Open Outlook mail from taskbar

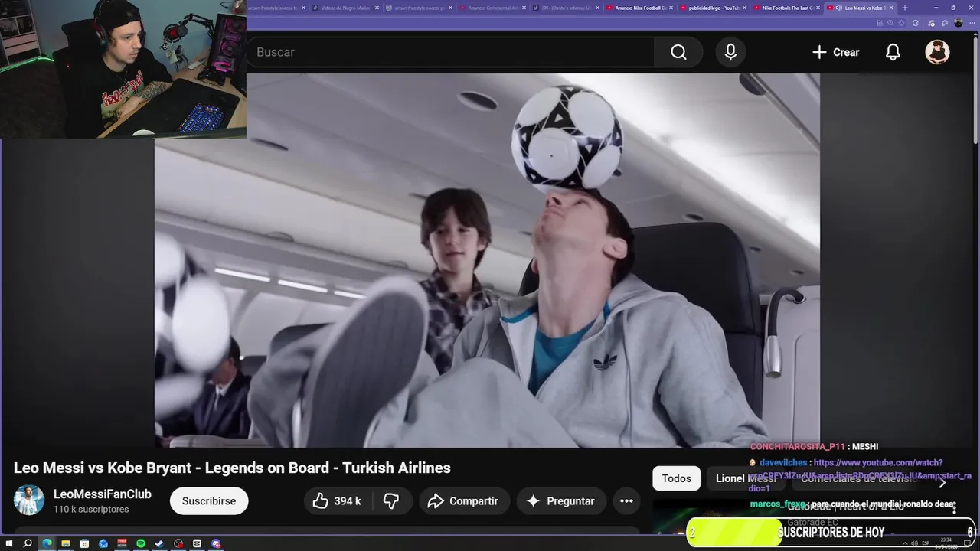[x=103, y=543]
